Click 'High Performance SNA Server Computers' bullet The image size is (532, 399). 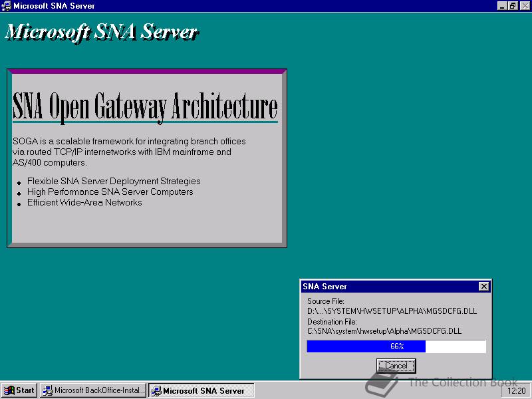coord(110,192)
